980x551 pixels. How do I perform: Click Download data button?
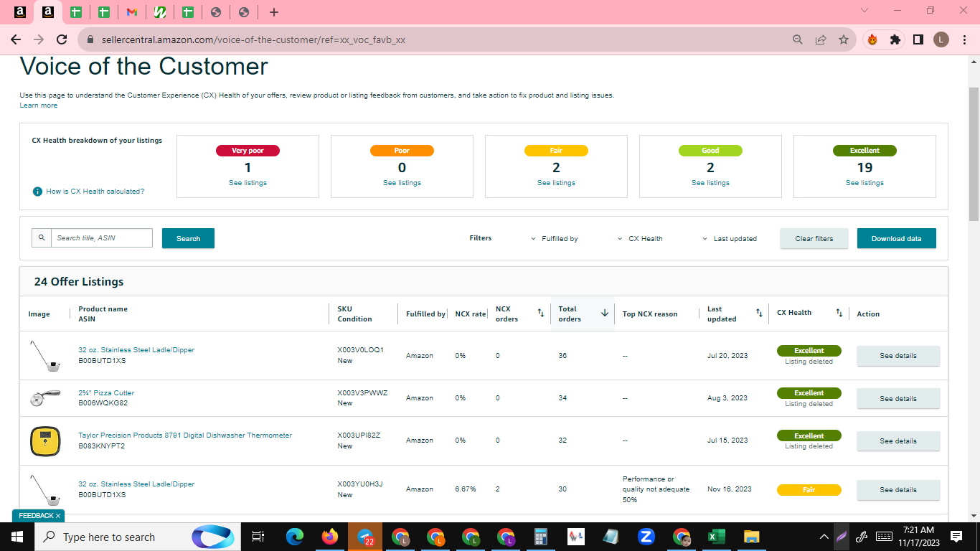[x=897, y=238]
